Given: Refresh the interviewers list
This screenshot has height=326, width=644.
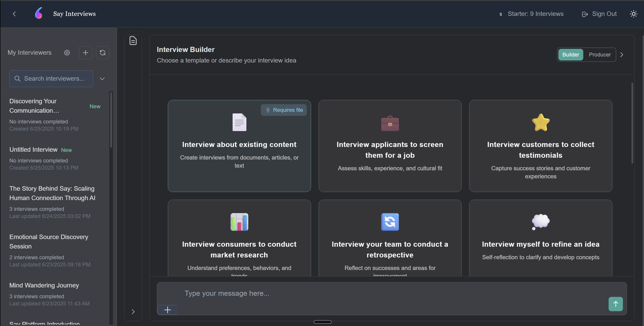Looking at the screenshot, I should (102, 52).
